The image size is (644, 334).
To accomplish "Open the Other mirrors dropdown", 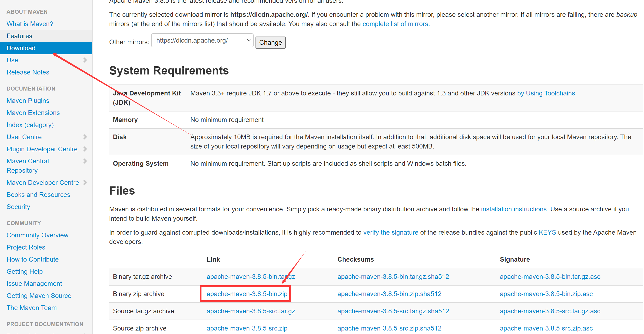I will tap(202, 40).
